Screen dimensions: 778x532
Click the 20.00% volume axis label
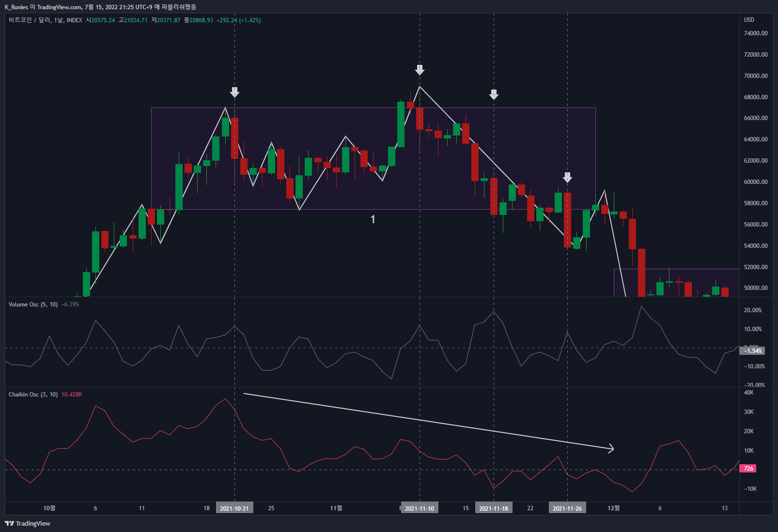coord(753,310)
